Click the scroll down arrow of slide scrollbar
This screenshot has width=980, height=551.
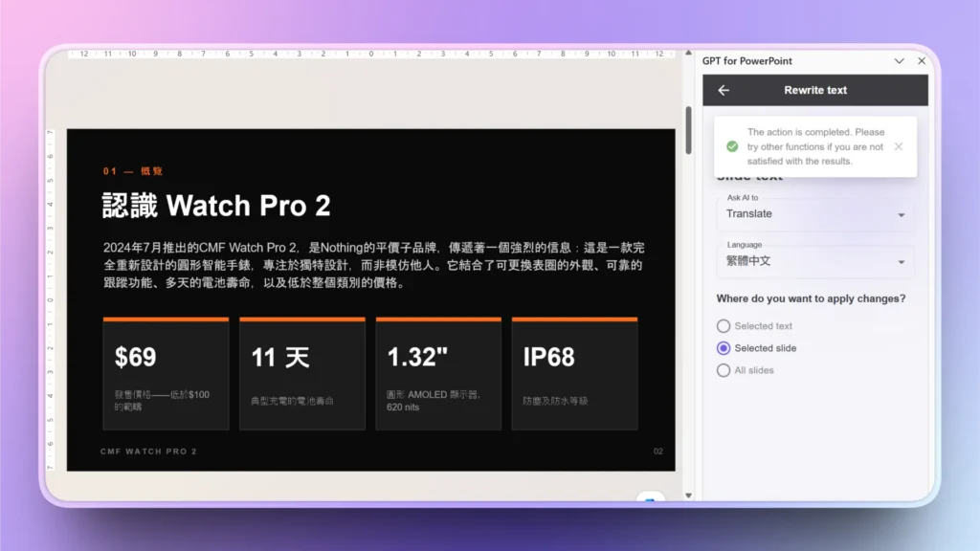click(x=688, y=496)
